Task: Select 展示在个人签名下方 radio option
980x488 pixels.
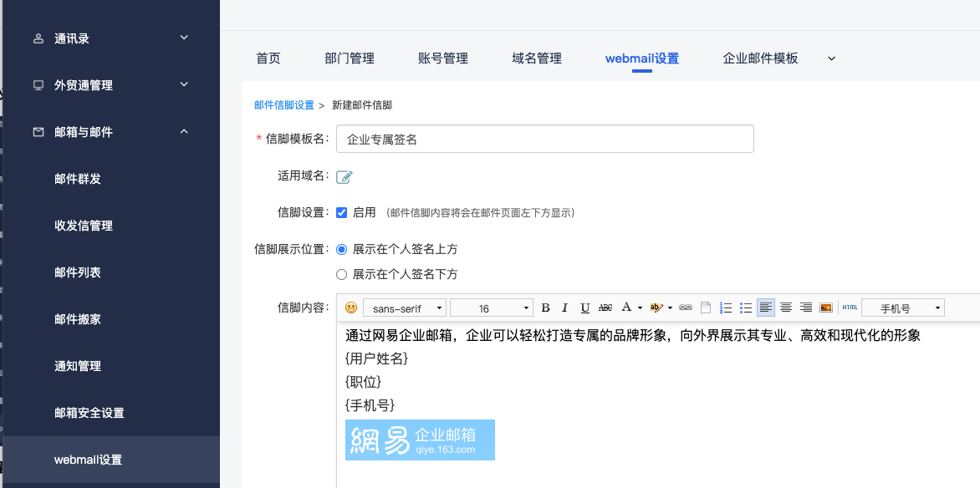Action: click(x=341, y=274)
